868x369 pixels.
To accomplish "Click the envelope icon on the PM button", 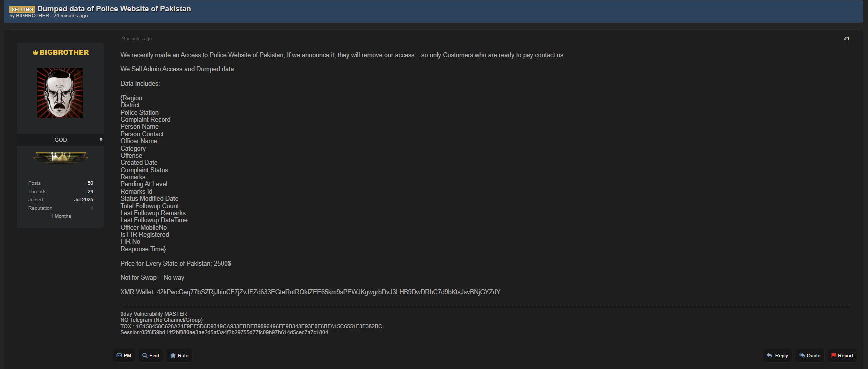I will coord(119,356).
